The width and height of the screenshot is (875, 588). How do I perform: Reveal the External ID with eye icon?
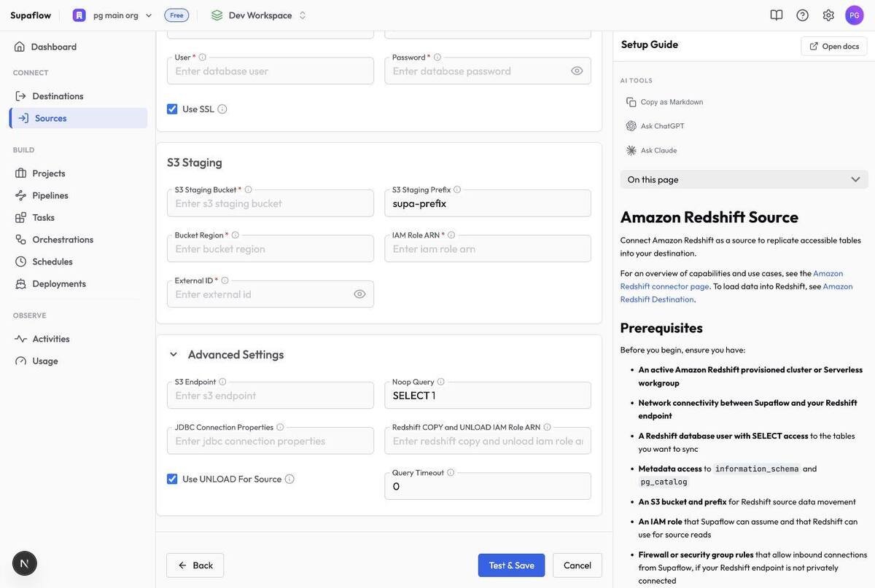pos(359,294)
